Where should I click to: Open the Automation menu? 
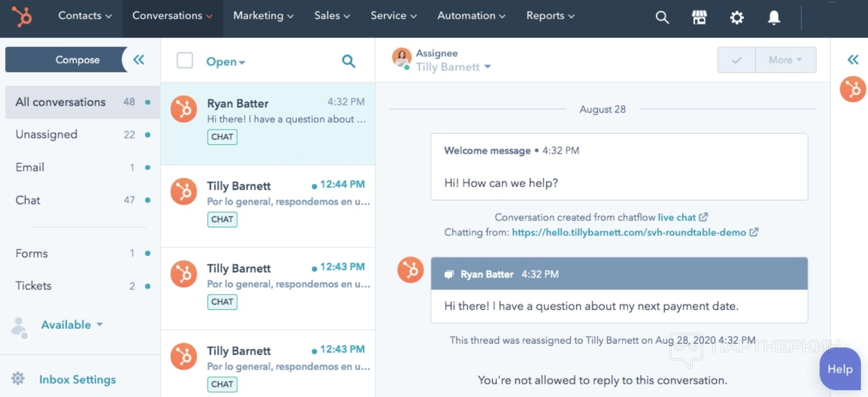[x=471, y=16]
